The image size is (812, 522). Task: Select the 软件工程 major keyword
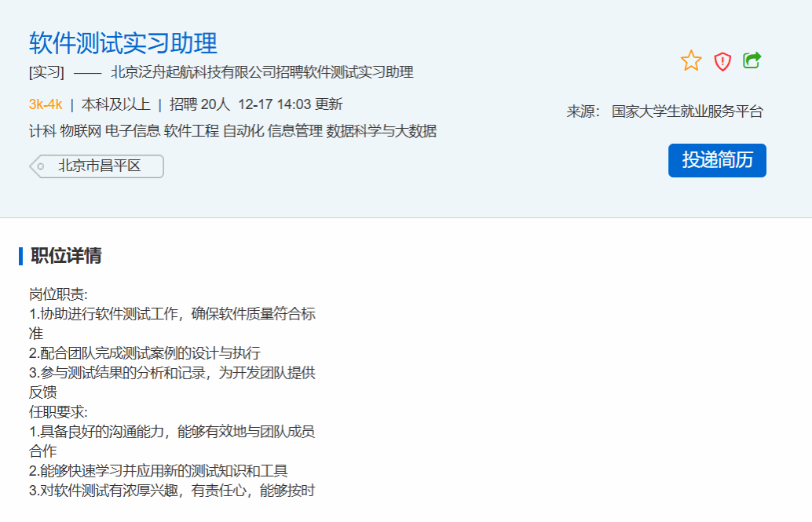click(x=191, y=131)
